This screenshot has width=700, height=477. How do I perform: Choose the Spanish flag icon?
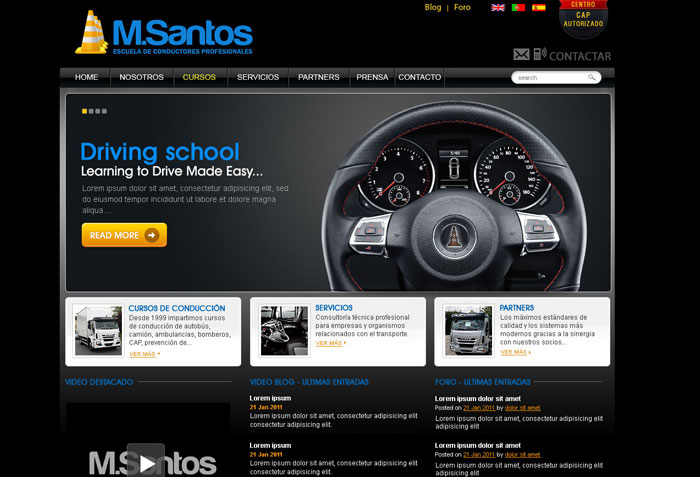(539, 8)
